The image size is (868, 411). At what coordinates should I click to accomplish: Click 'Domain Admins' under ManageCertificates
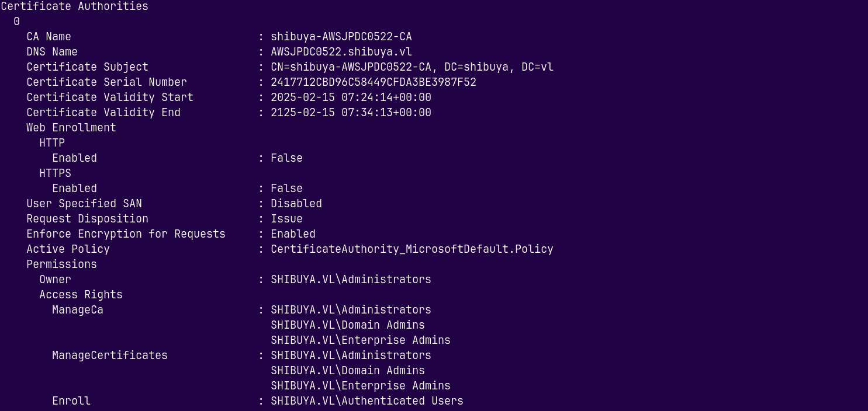[x=347, y=371]
